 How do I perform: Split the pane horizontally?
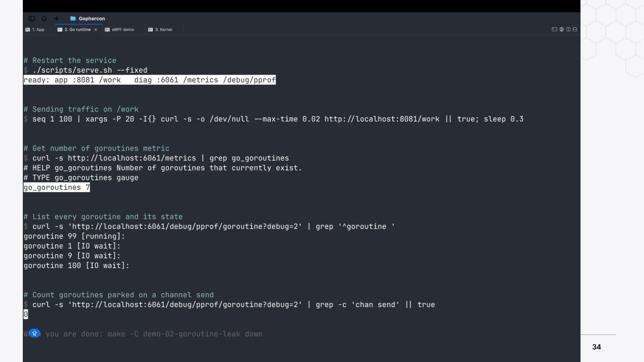click(575, 29)
